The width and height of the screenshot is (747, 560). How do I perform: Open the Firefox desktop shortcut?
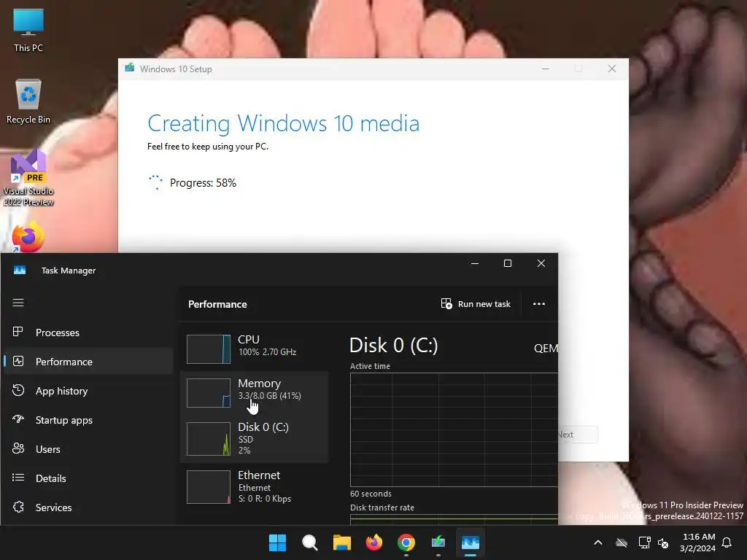(x=28, y=237)
